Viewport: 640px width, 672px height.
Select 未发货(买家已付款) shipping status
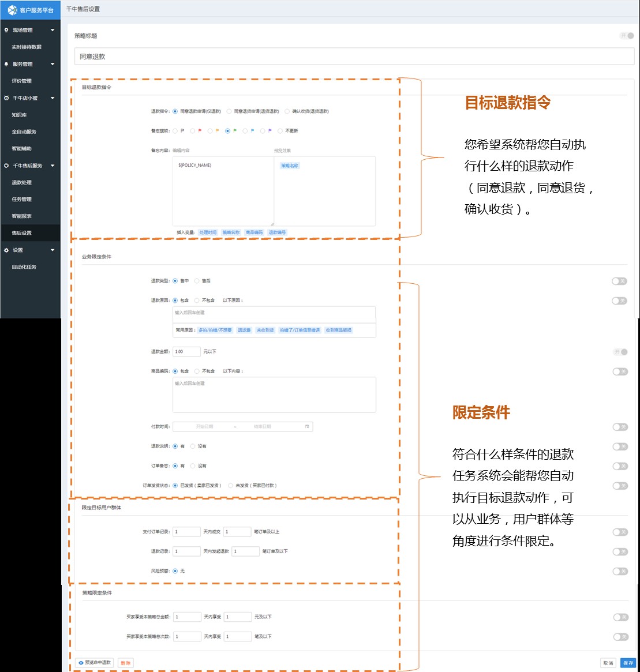pos(231,486)
